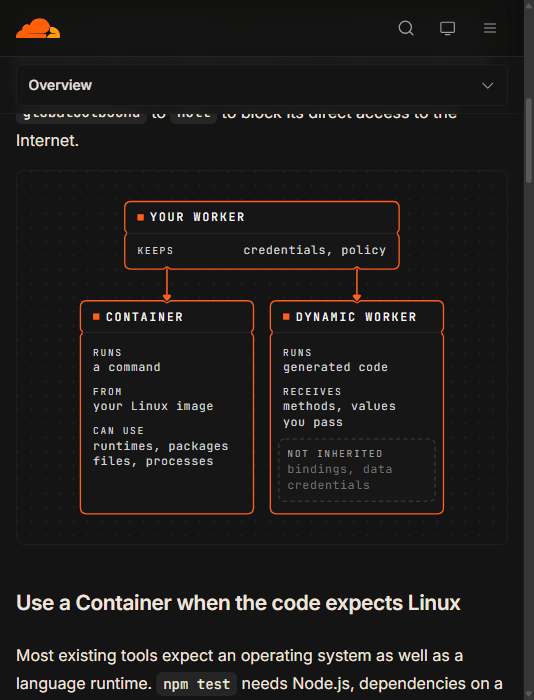Click the CONTAINER orange square icon

coord(96,317)
